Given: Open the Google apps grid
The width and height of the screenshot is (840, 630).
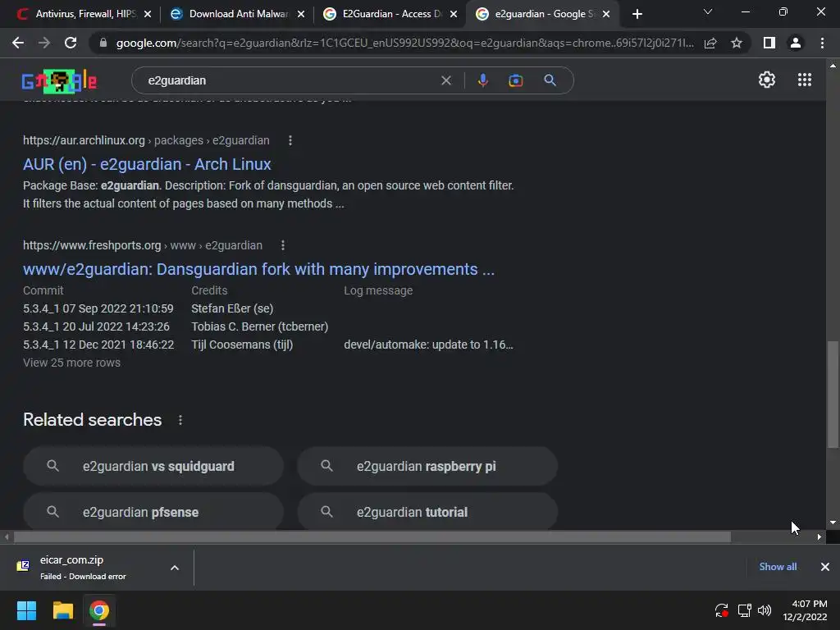Looking at the screenshot, I should click(x=804, y=80).
